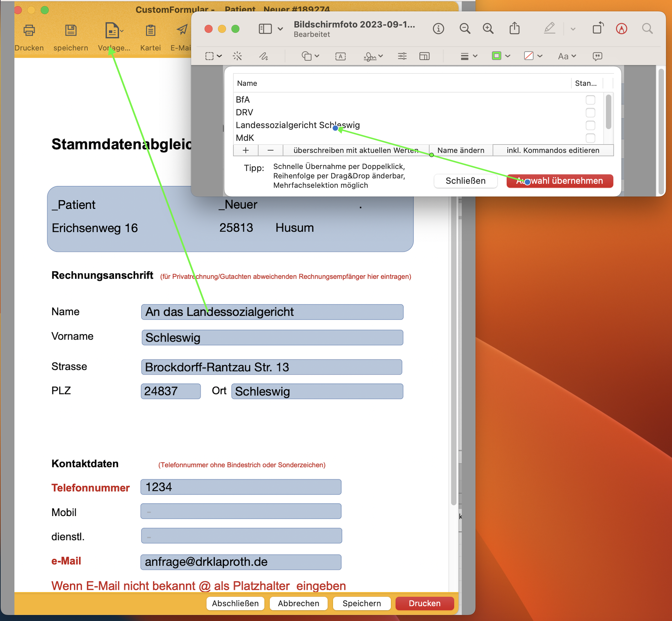This screenshot has width=672, height=621.
Task: Select the MdK row in the list
Action: click(418, 138)
